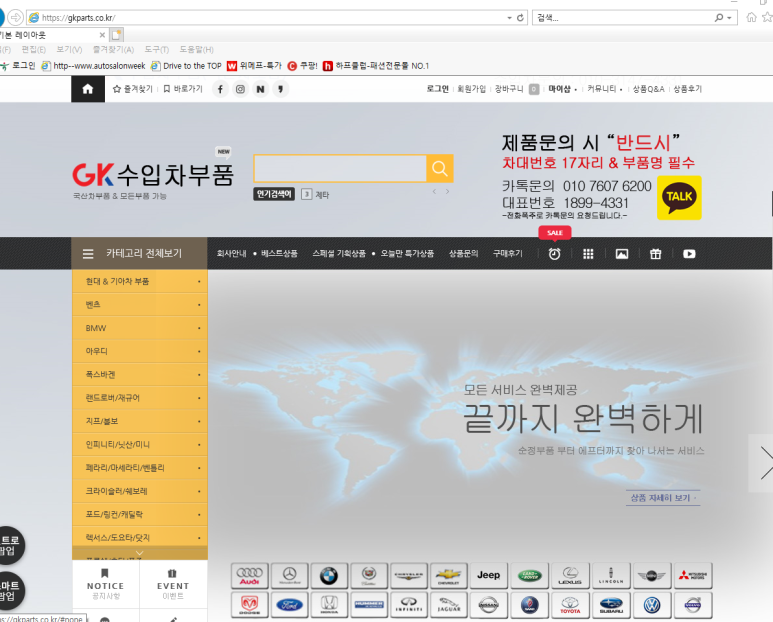Open 상품문의 nav item

pyautogui.click(x=463, y=253)
